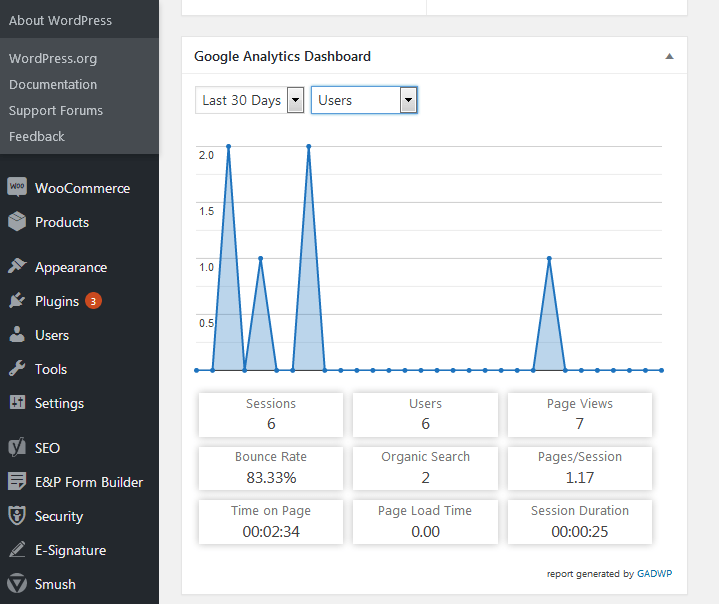The image size is (719, 604).
Task: Click the Page Views stat box
Action: click(580, 414)
